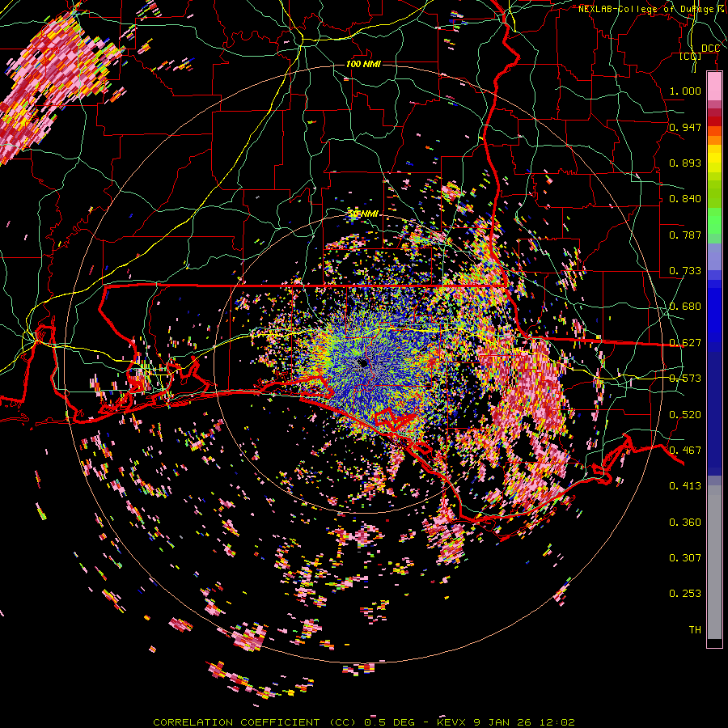The height and width of the screenshot is (728, 728).
Task: Click the DCC label above the color scale
Action: (x=710, y=49)
